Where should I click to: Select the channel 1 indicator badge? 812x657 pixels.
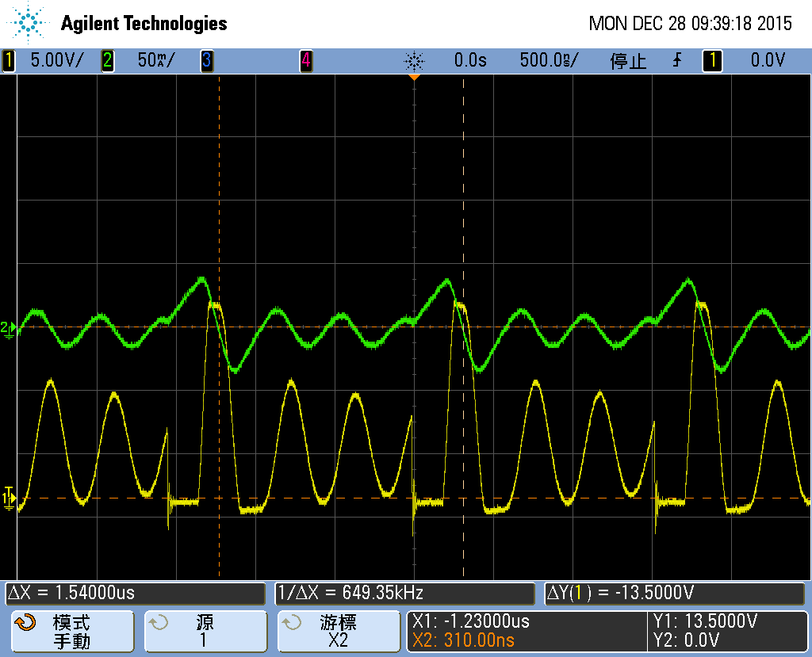9,60
